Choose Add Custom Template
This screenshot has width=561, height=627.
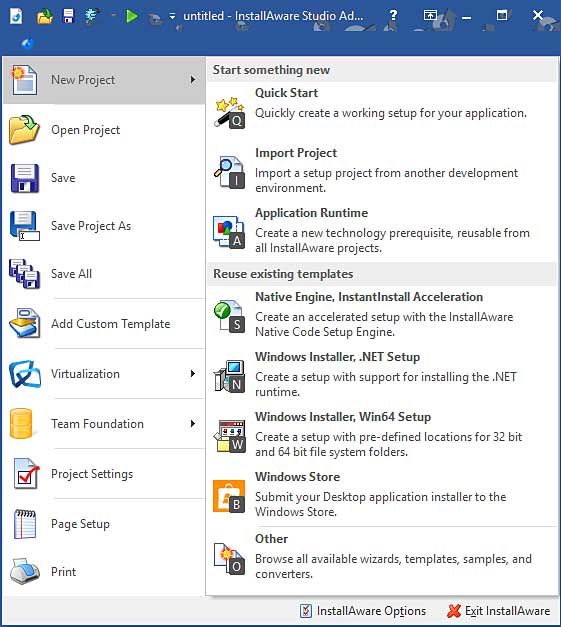click(104, 324)
